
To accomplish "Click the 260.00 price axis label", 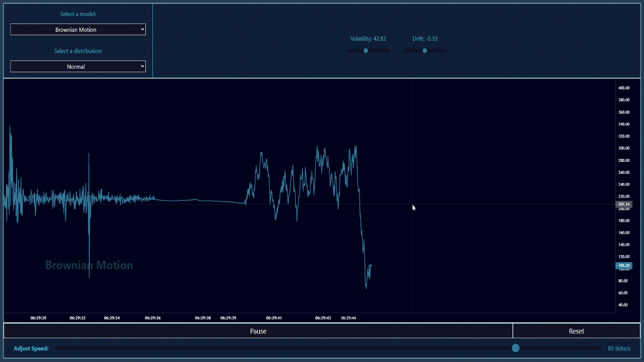I will point(624,172).
